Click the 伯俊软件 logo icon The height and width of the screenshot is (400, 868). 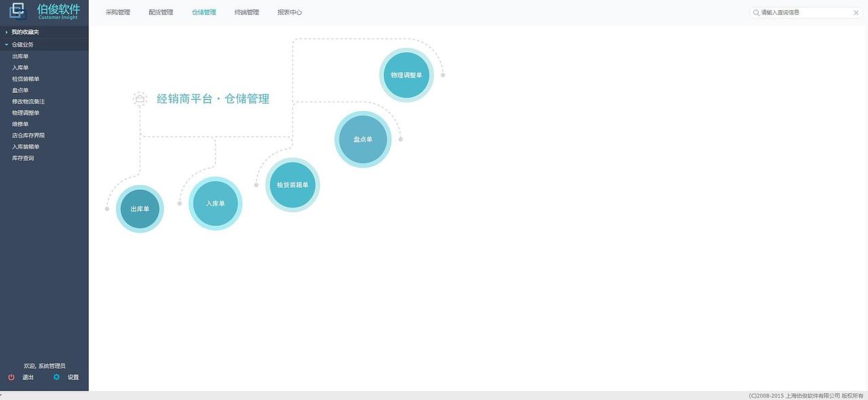click(x=17, y=11)
